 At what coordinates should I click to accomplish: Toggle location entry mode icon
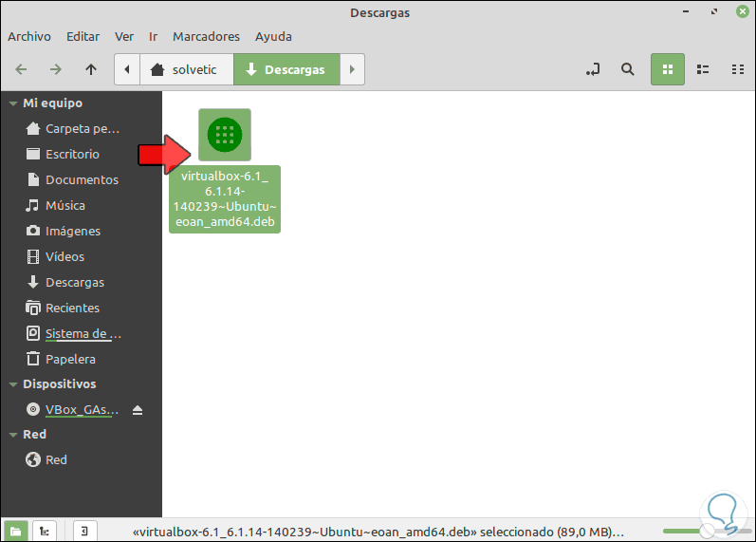pyautogui.click(x=593, y=69)
